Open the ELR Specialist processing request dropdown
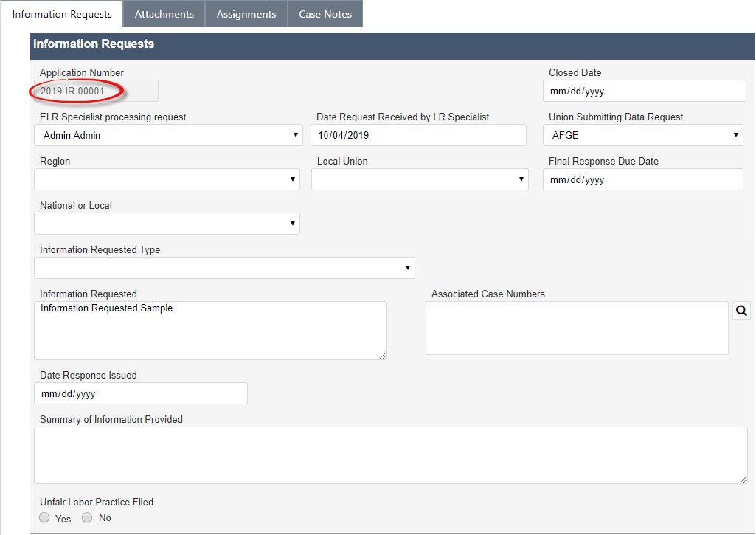Viewport: 756px width, 535px height. (168, 135)
